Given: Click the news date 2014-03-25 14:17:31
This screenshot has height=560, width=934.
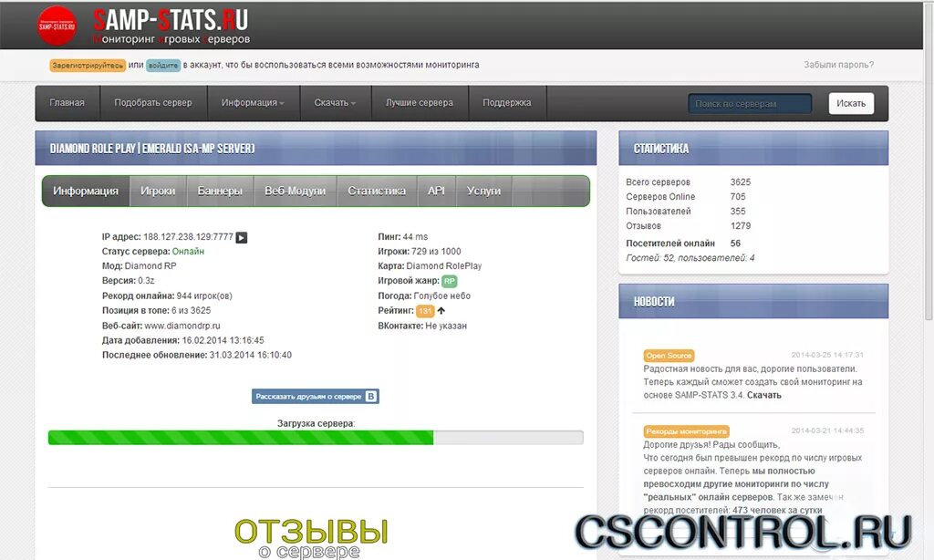Looking at the screenshot, I should [x=827, y=355].
